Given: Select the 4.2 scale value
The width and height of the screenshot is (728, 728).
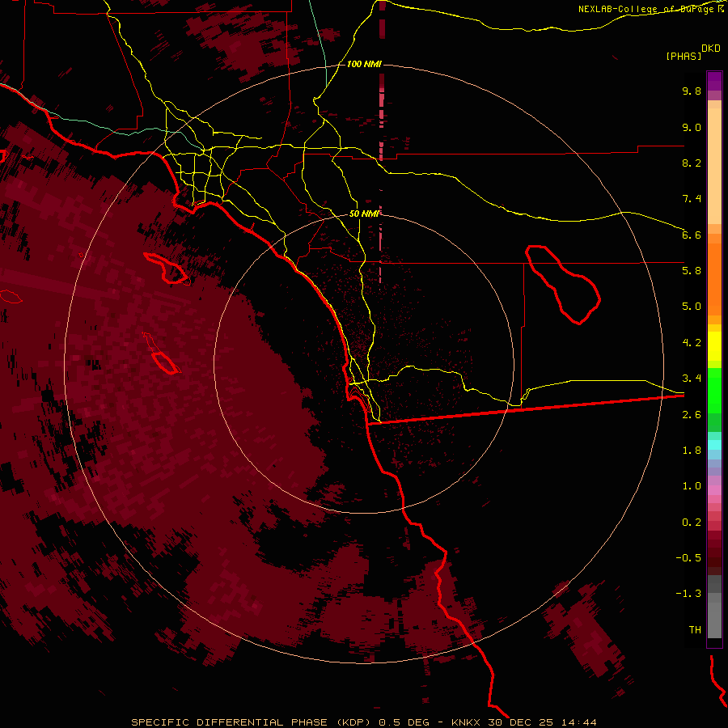Looking at the screenshot, I should [x=692, y=343].
